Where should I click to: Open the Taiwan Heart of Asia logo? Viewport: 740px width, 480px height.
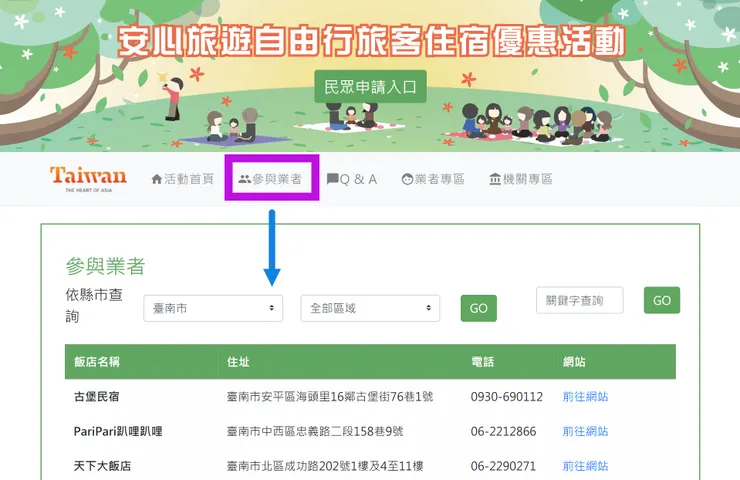click(88, 179)
